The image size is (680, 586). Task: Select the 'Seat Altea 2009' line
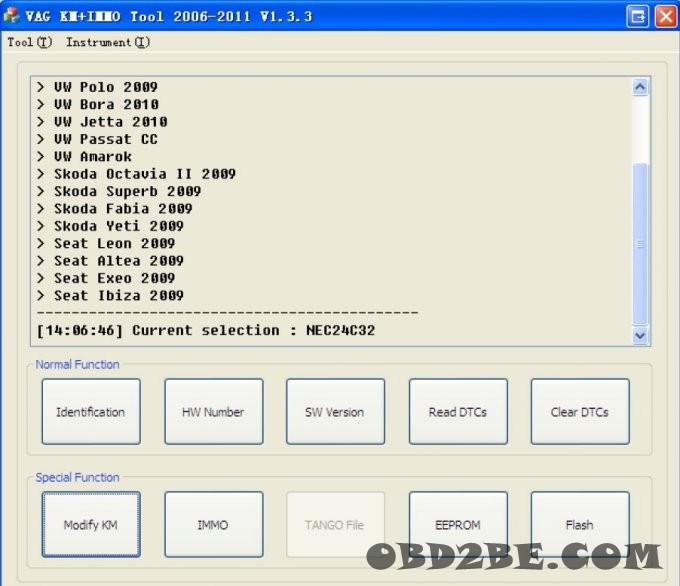click(x=110, y=261)
